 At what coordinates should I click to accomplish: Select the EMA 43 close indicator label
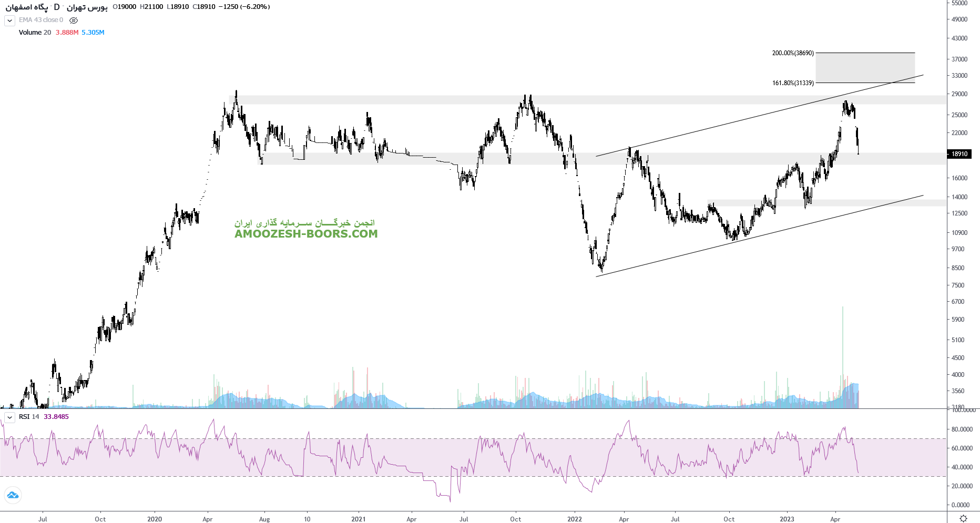[41, 20]
